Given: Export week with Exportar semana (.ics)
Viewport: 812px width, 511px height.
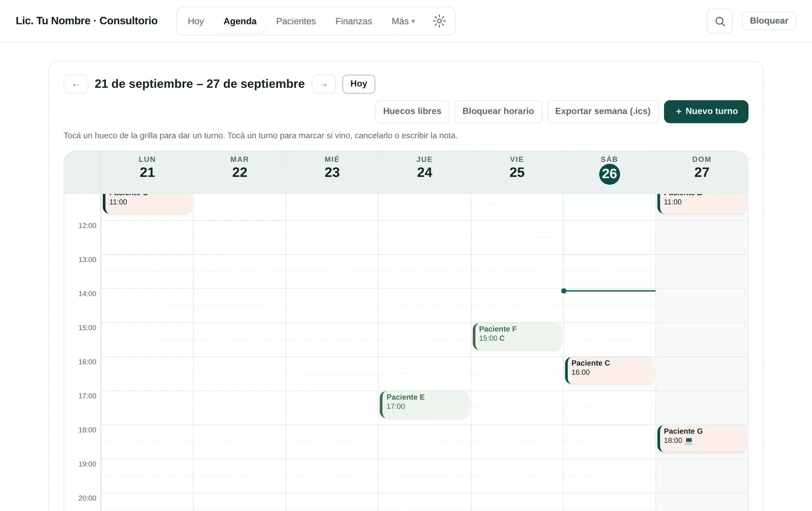Looking at the screenshot, I should tap(603, 111).
